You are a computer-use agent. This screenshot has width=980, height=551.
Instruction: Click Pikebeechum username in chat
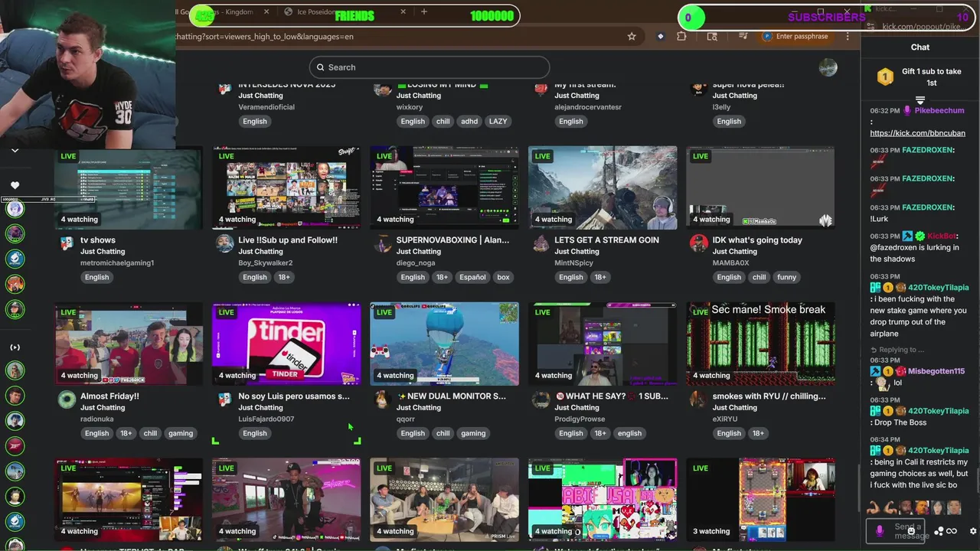click(x=939, y=110)
